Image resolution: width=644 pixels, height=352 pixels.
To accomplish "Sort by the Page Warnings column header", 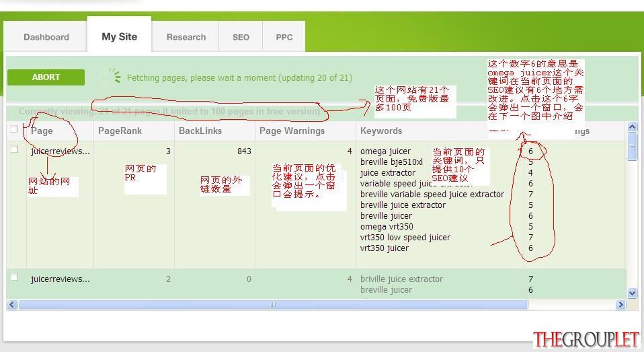I will click(292, 131).
